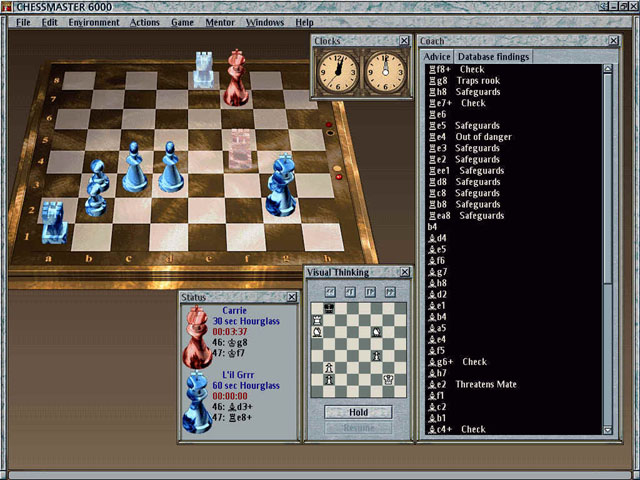Open the Edit menu

point(49,22)
